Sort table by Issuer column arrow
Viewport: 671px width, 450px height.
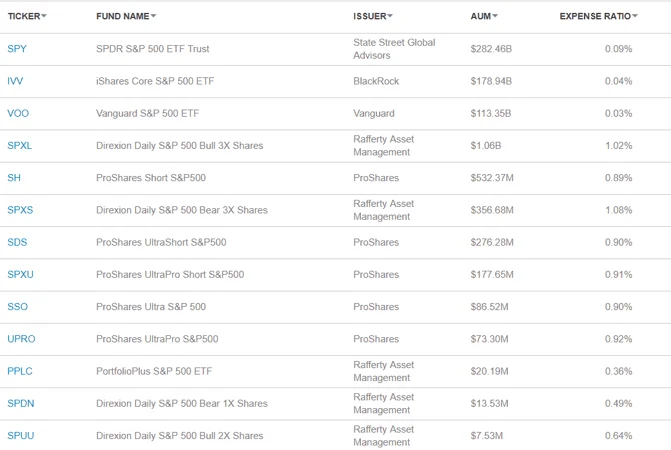click(390, 17)
